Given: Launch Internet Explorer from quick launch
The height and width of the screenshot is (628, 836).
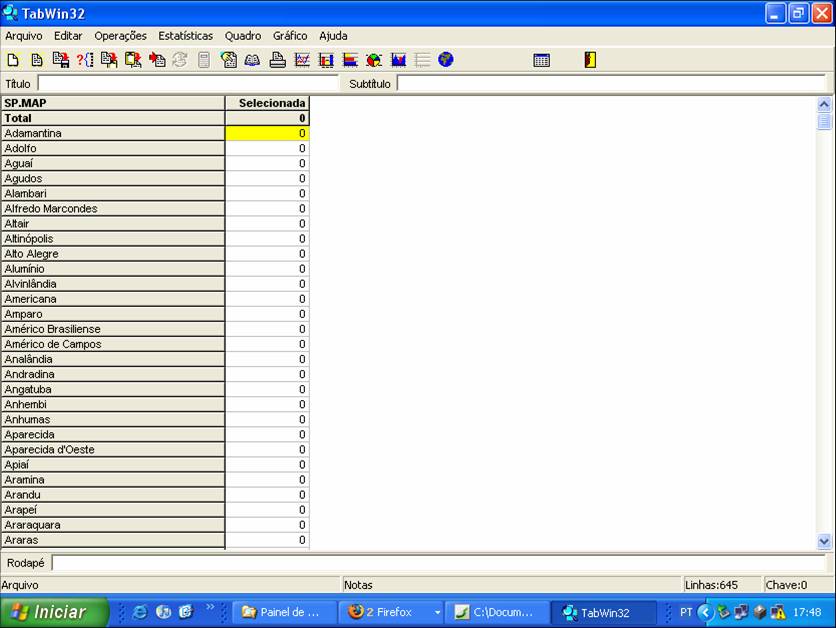Looking at the screenshot, I should click(x=140, y=612).
